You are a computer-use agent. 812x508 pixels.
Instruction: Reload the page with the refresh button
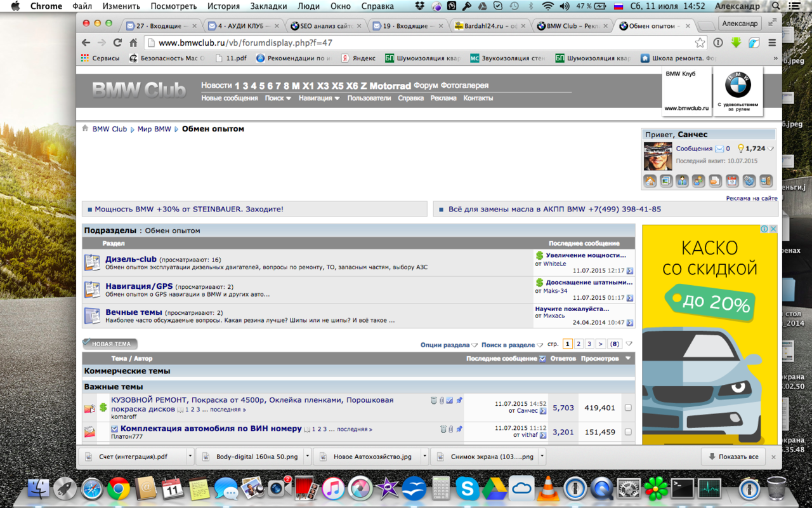tap(117, 43)
